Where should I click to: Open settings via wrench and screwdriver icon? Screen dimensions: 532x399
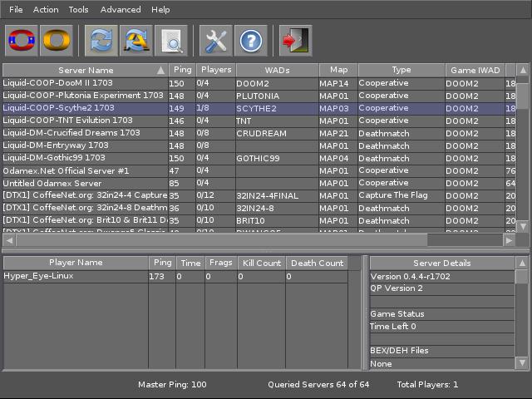(x=215, y=40)
